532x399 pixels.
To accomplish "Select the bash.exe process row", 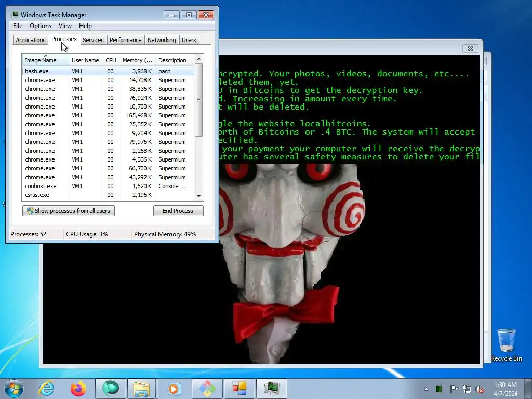I will click(108, 71).
